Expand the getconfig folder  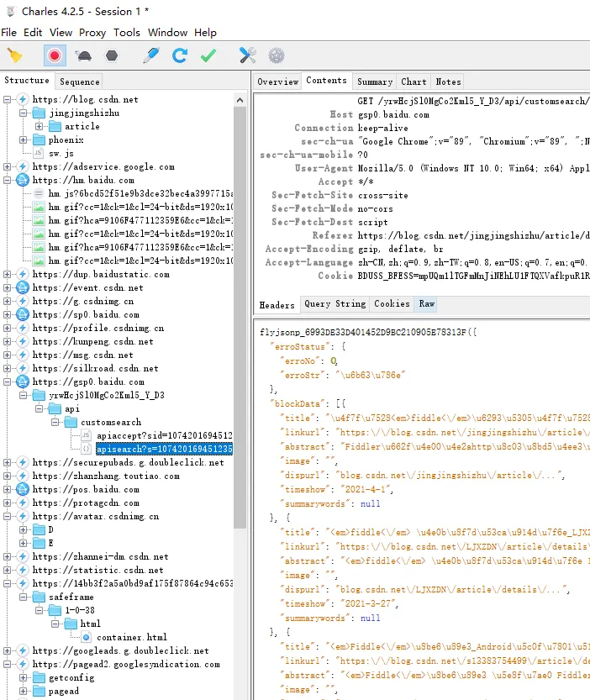(24, 677)
